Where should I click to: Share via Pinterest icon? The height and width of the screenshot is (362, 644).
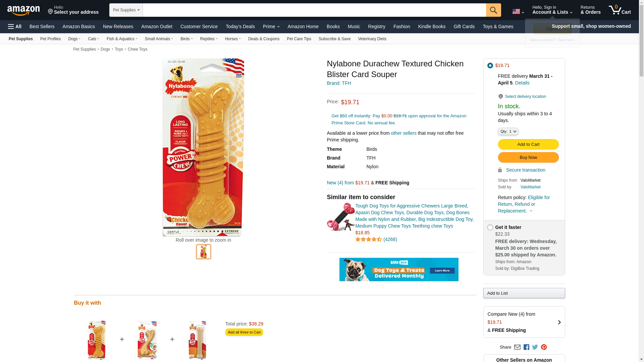point(544,347)
